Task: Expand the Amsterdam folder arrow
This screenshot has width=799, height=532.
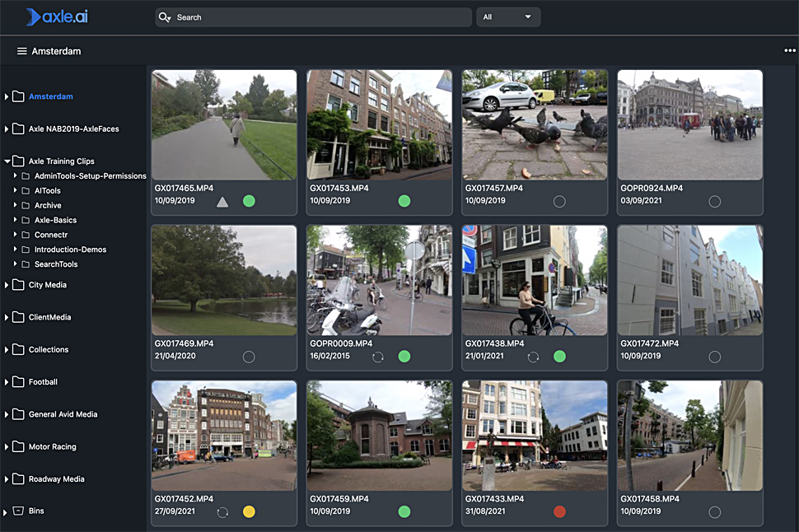Action: pos(7,96)
